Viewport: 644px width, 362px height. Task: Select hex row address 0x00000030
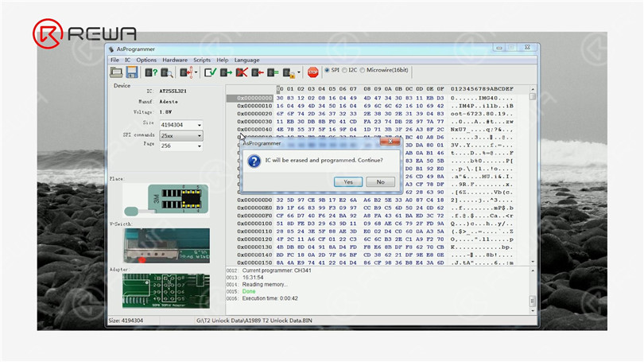pyautogui.click(x=254, y=122)
